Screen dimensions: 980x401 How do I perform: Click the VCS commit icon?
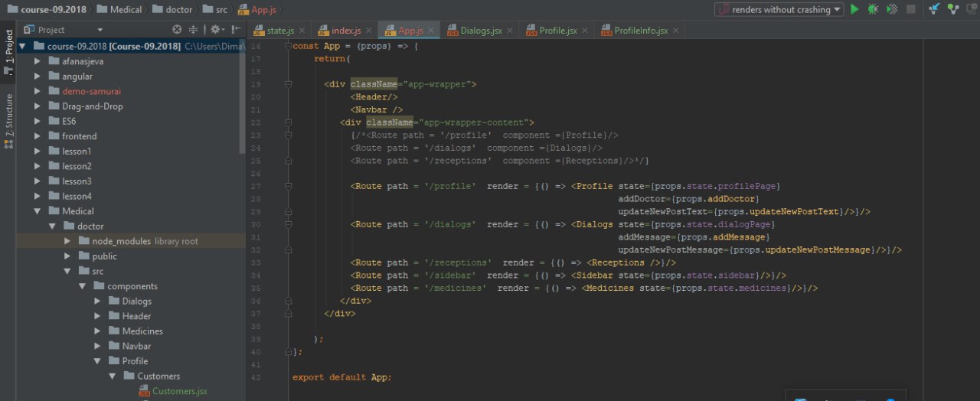953,10
